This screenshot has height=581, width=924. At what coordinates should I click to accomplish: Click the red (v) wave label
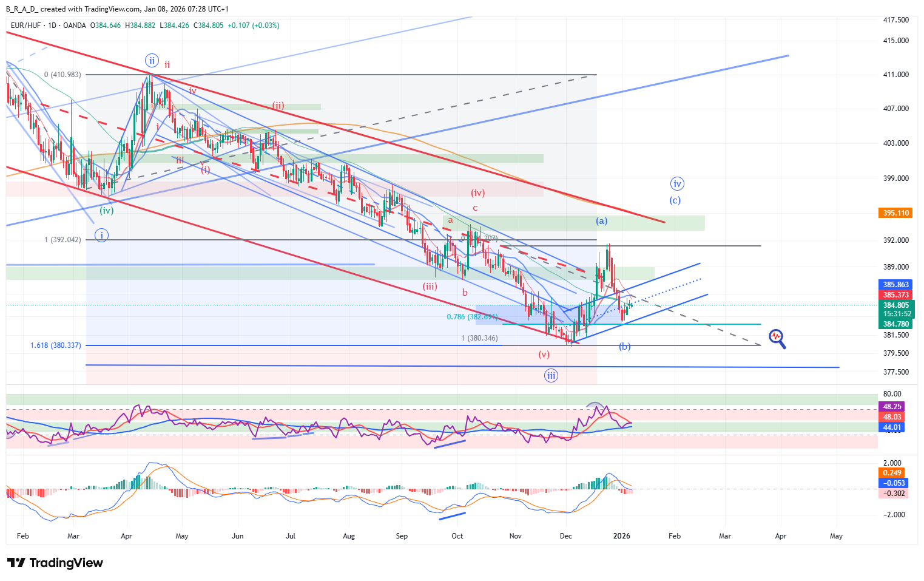pos(544,355)
